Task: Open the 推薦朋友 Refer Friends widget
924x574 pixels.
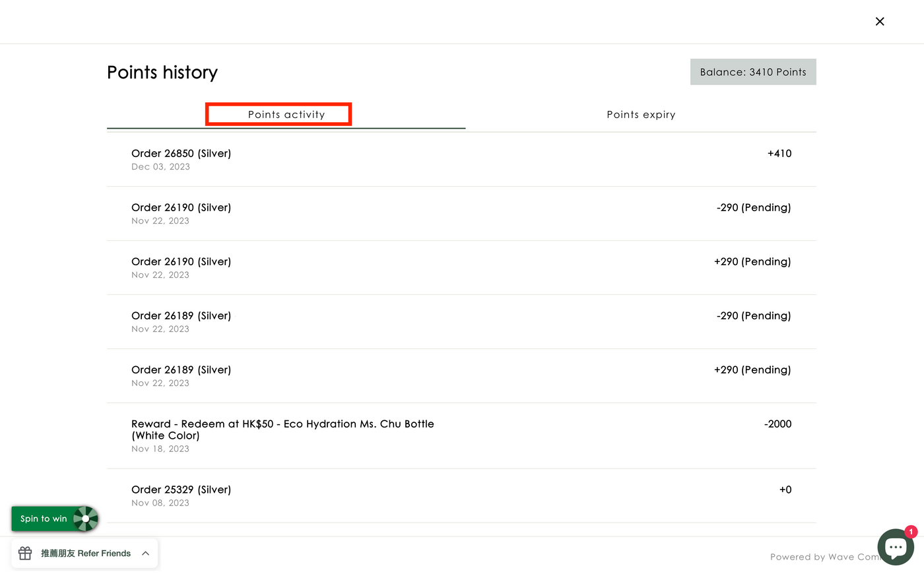Action: click(x=86, y=554)
